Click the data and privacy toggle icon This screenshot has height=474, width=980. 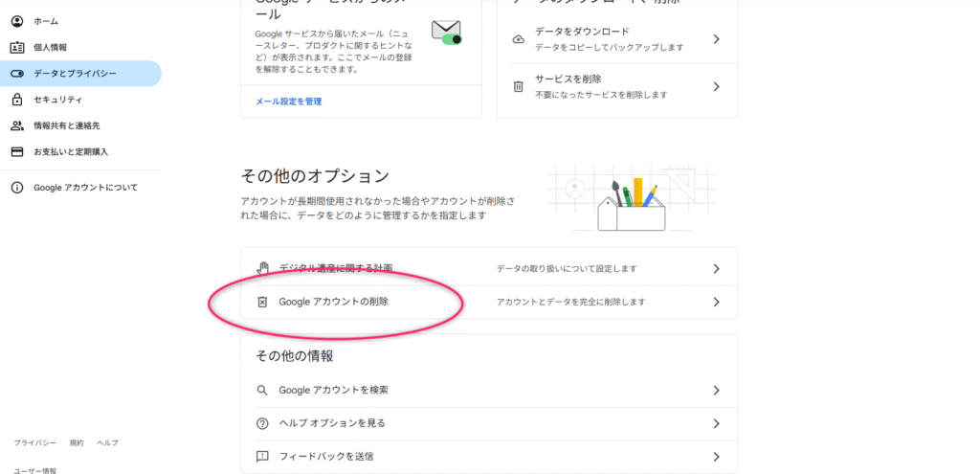coord(17,74)
